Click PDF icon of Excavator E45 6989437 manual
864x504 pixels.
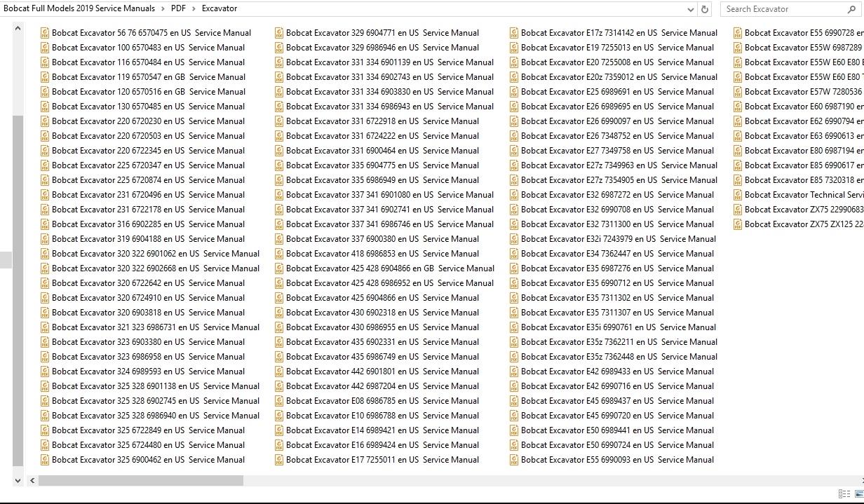click(x=514, y=401)
